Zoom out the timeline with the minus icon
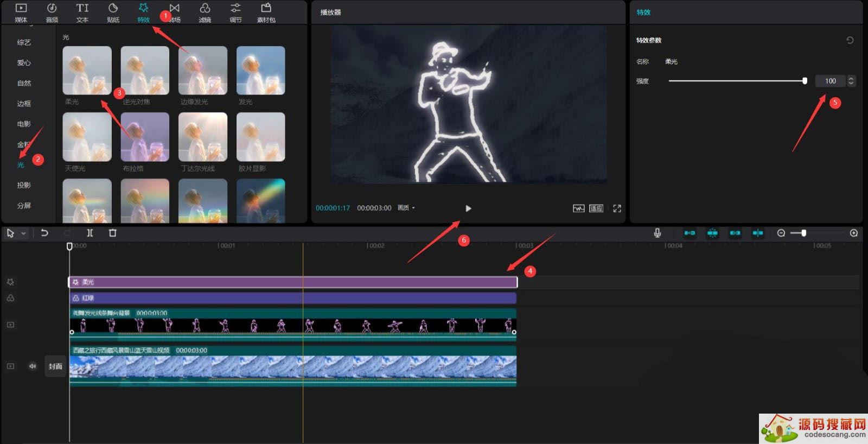The height and width of the screenshot is (444, 868). point(781,233)
